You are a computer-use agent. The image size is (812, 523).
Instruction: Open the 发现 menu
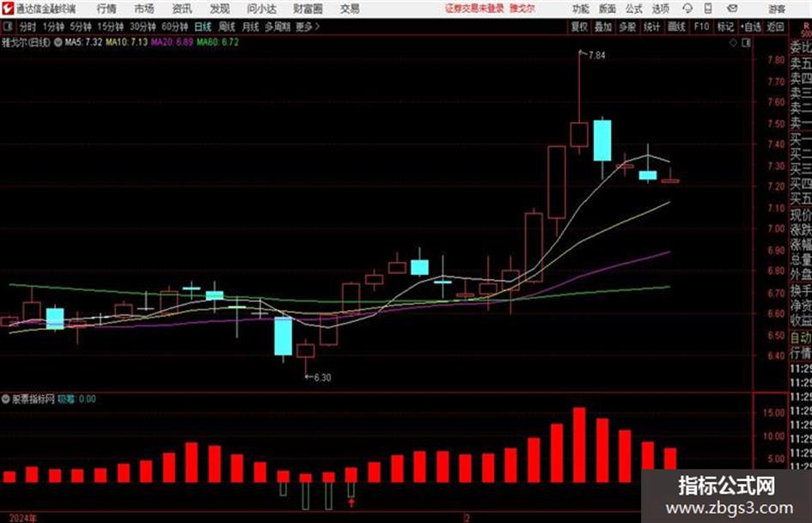pos(220,9)
